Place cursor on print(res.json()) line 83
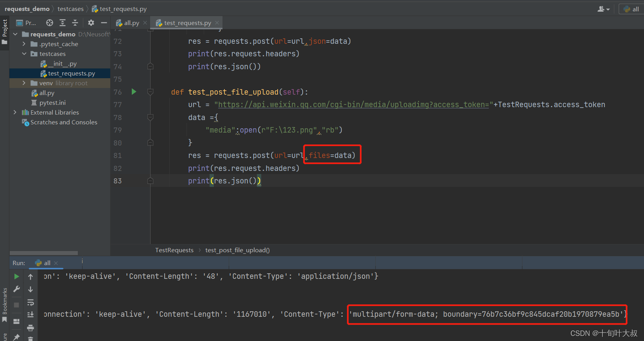The width and height of the screenshot is (644, 341). pyautogui.click(x=224, y=181)
